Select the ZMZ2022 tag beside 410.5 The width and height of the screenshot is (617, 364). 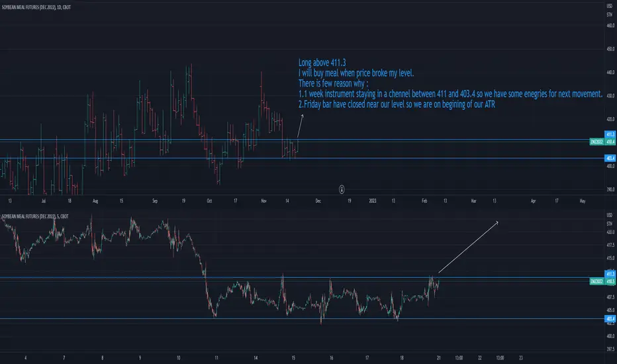[x=596, y=281]
